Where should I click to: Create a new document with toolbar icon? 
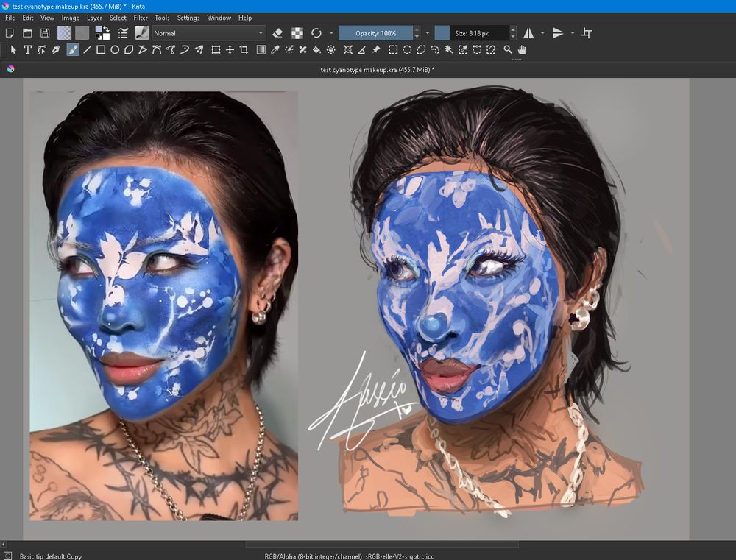point(10,33)
